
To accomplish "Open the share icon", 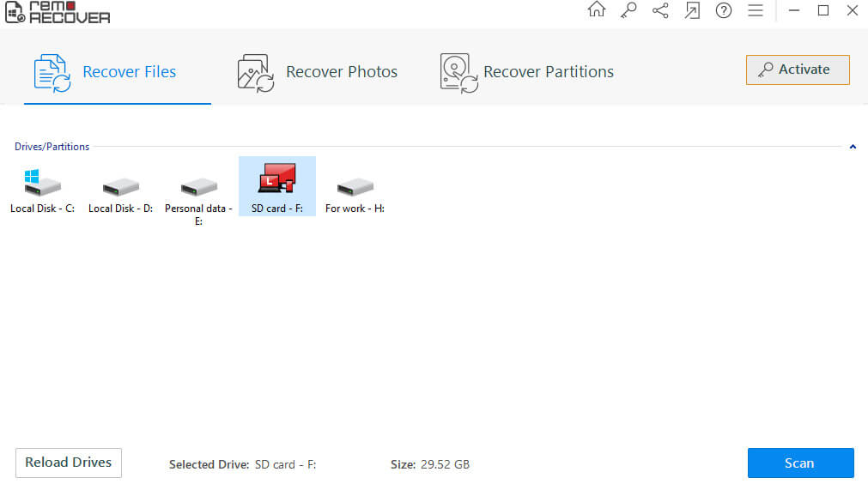I will 660,10.
